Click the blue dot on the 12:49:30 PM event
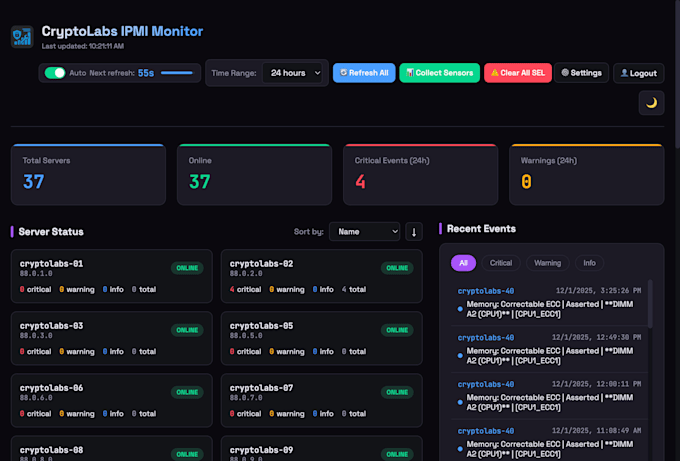The width and height of the screenshot is (680, 461). click(460, 356)
